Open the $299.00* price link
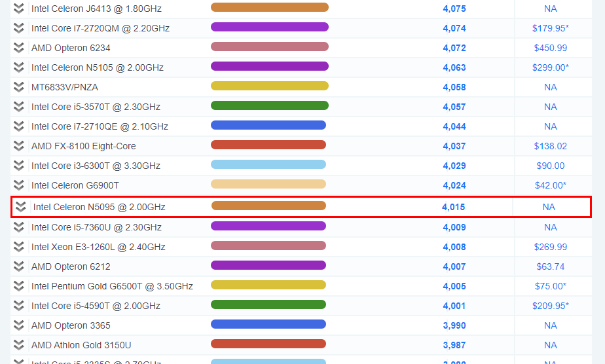 [550, 67]
